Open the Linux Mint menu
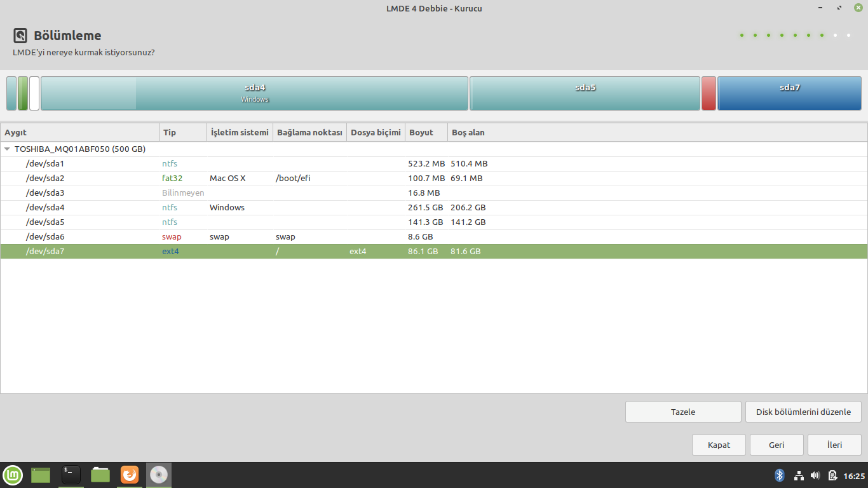Screen dimensions: 868x488 tap(13, 475)
